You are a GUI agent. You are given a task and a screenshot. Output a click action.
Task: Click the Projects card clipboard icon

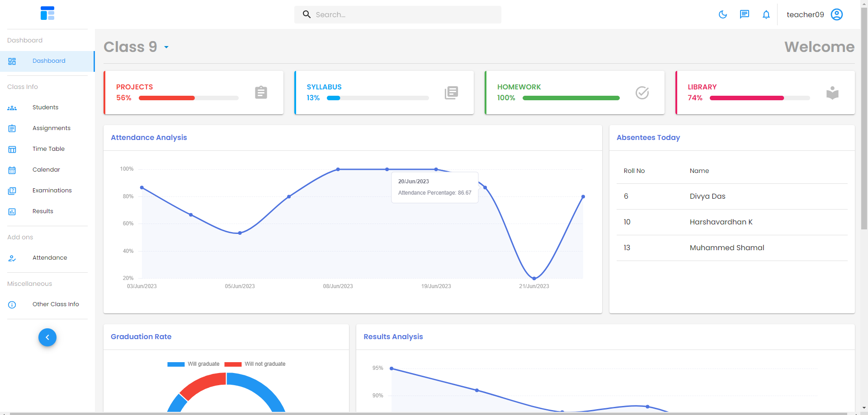pos(261,92)
